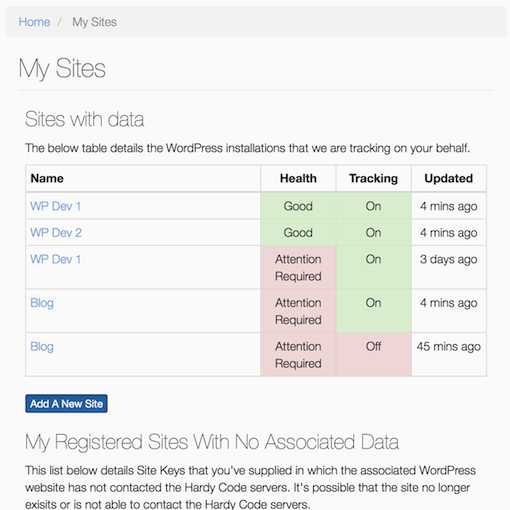Click the Off tracking cell

click(x=374, y=355)
